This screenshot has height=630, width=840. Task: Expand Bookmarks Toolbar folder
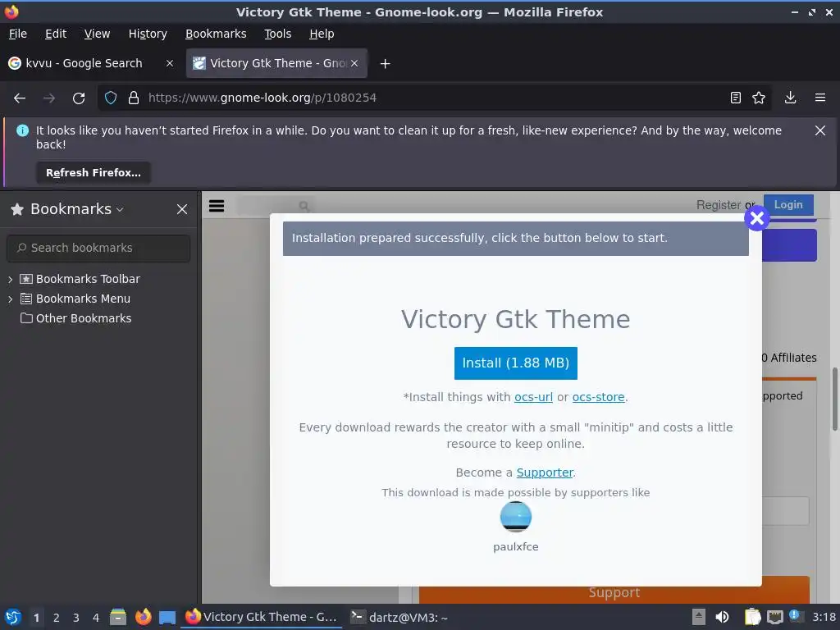coord(10,279)
